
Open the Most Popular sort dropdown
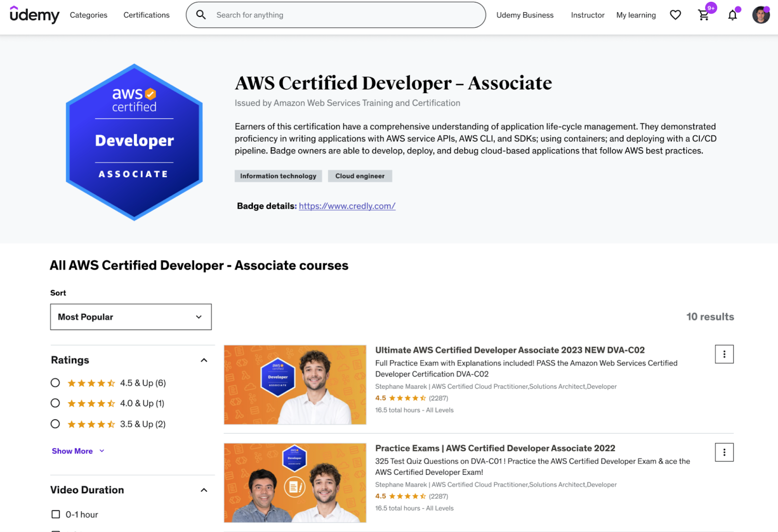(131, 317)
